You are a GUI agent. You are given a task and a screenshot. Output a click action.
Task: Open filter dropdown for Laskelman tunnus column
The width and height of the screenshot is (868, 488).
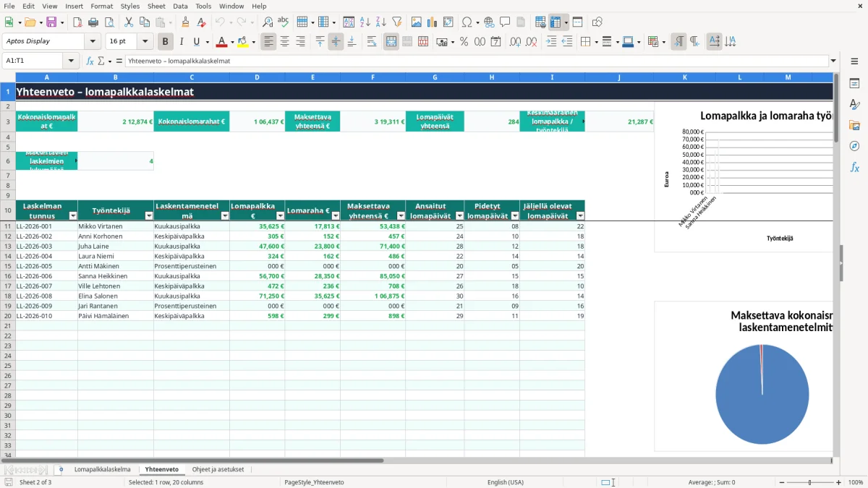point(73,216)
